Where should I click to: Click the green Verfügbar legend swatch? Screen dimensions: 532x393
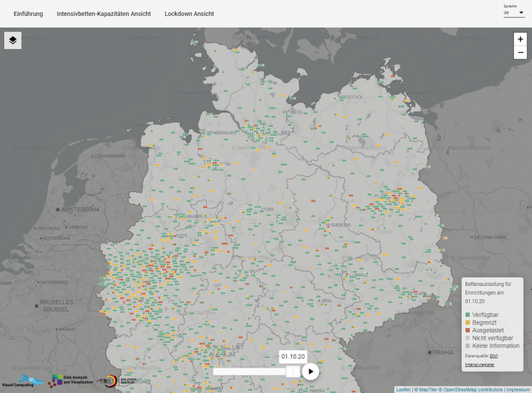pyautogui.click(x=468, y=315)
